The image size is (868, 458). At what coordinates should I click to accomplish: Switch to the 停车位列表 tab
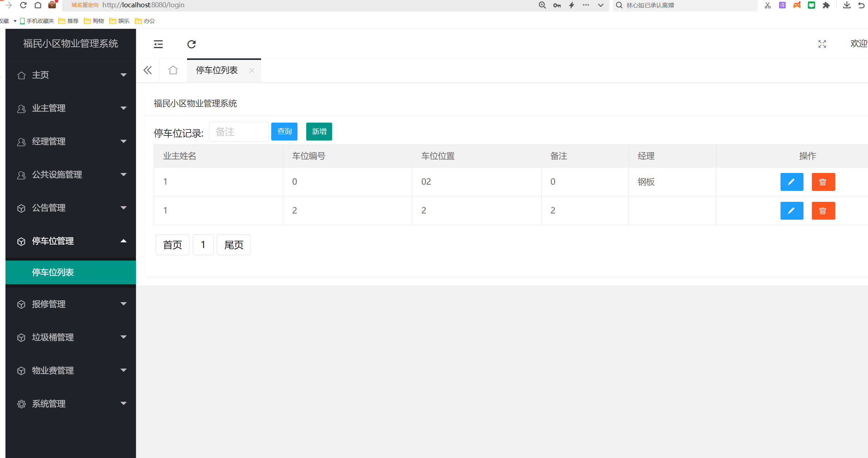tap(217, 70)
